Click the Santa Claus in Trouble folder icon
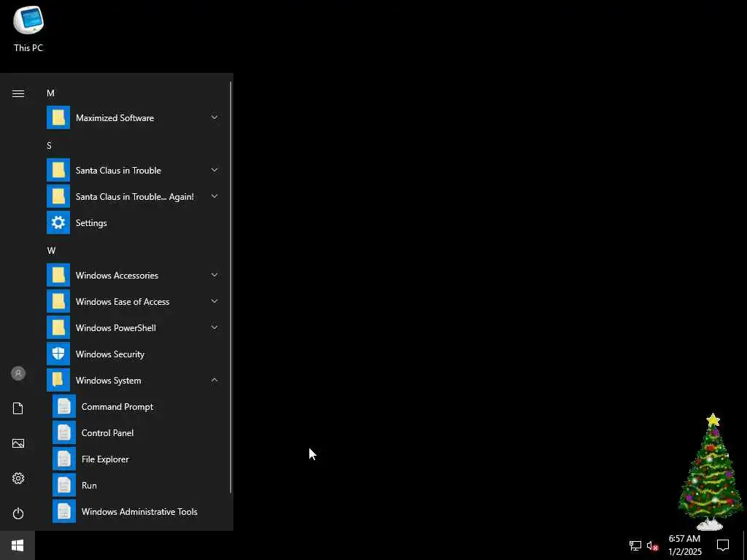This screenshot has width=747, height=560. [x=58, y=170]
